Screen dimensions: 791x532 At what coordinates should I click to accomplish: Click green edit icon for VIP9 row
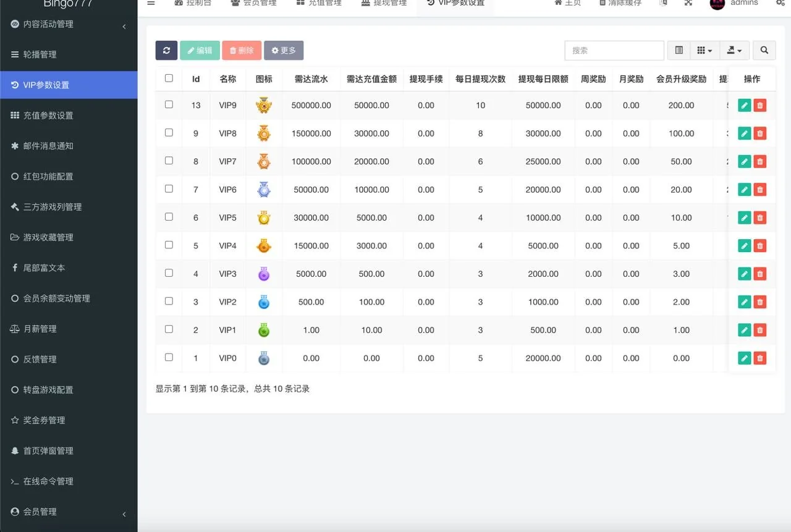(744, 106)
